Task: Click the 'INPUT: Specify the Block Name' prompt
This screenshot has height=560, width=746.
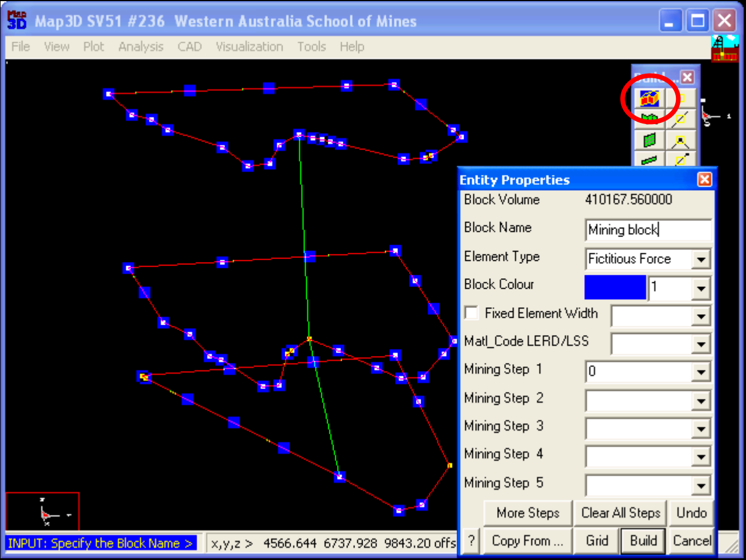Action: coord(101,543)
